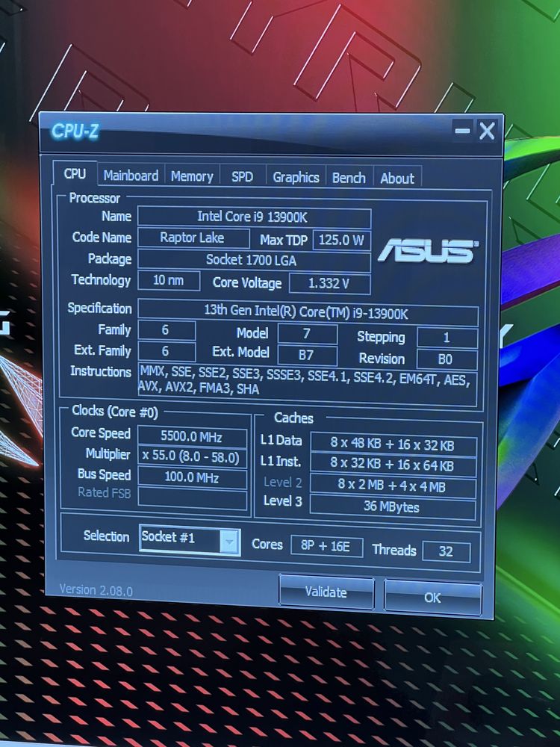This screenshot has width=560, height=747.
Task: Click the Core Speed value 5500.0 MHz
Action: [x=192, y=436]
